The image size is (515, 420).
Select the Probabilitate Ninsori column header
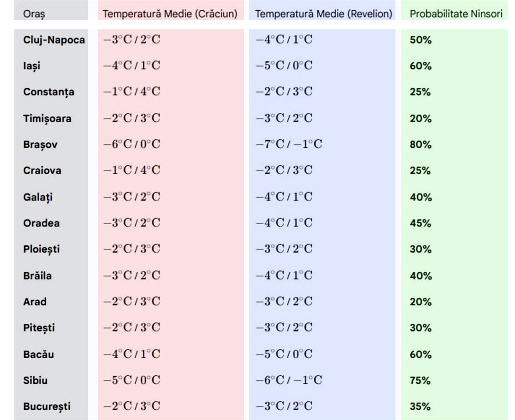click(x=456, y=14)
